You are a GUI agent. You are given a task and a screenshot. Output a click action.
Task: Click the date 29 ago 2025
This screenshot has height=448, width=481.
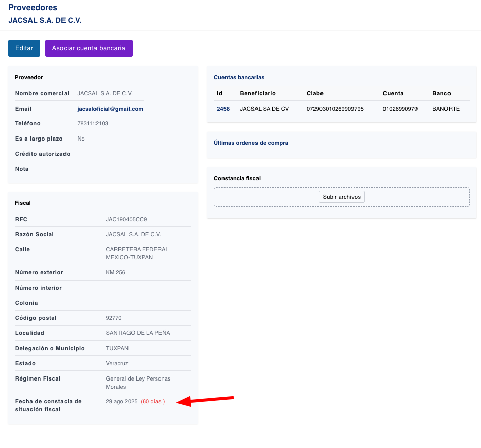(x=121, y=401)
